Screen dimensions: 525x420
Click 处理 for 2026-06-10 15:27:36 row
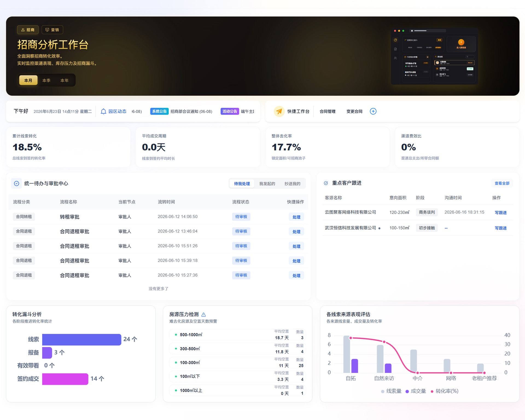tap(296, 275)
